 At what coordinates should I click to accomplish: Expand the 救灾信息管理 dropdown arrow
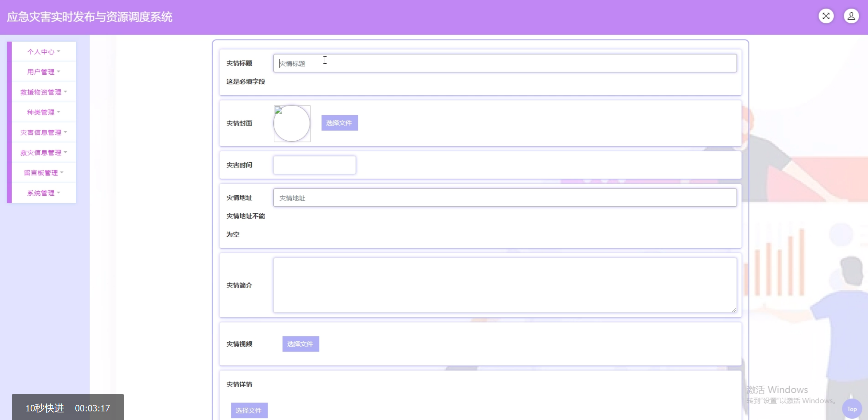click(x=65, y=152)
